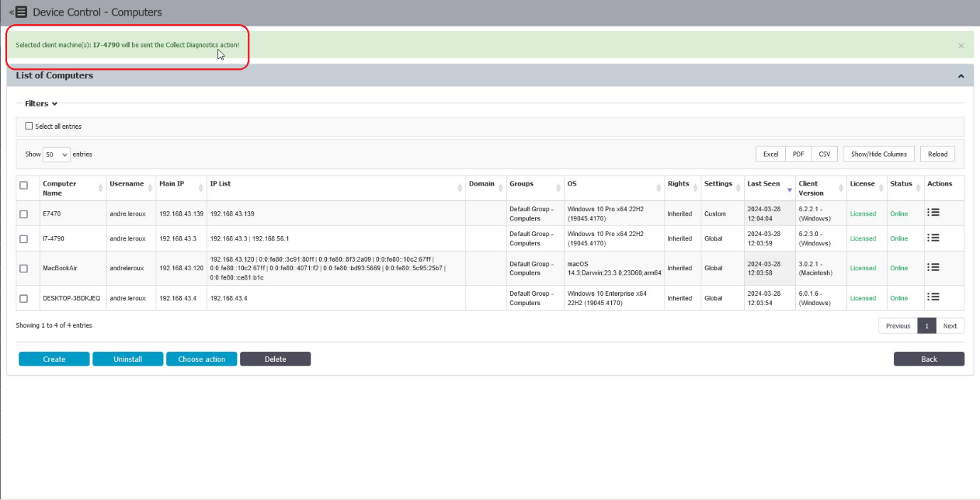Export table to Excel
980x500 pixels.
[x=770, y=154]
